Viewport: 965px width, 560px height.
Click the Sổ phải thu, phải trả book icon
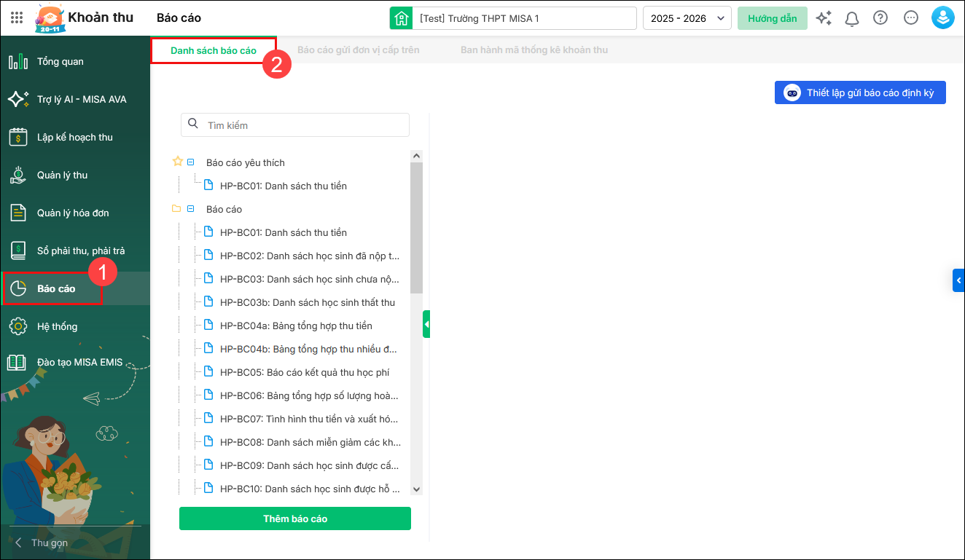(x=18, y=251)
